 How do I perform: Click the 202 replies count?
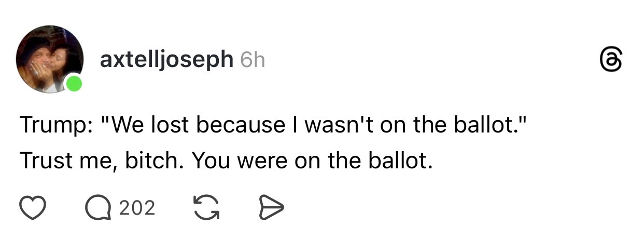pos(137,208)
